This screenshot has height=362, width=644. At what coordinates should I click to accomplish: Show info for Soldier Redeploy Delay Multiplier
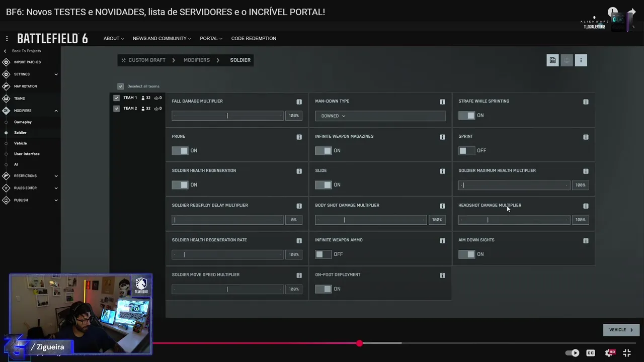(299, 206)
